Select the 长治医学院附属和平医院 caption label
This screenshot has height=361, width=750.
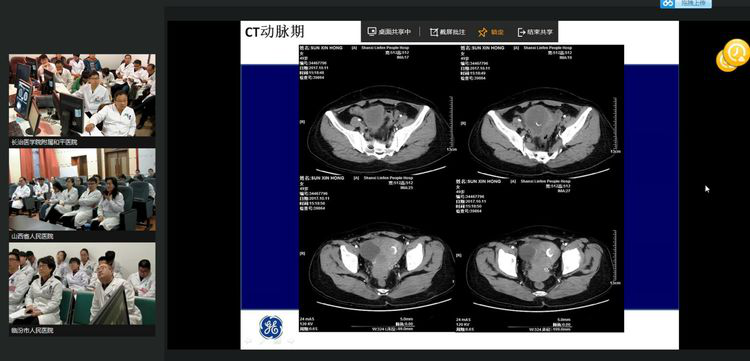tap(44, 142)
